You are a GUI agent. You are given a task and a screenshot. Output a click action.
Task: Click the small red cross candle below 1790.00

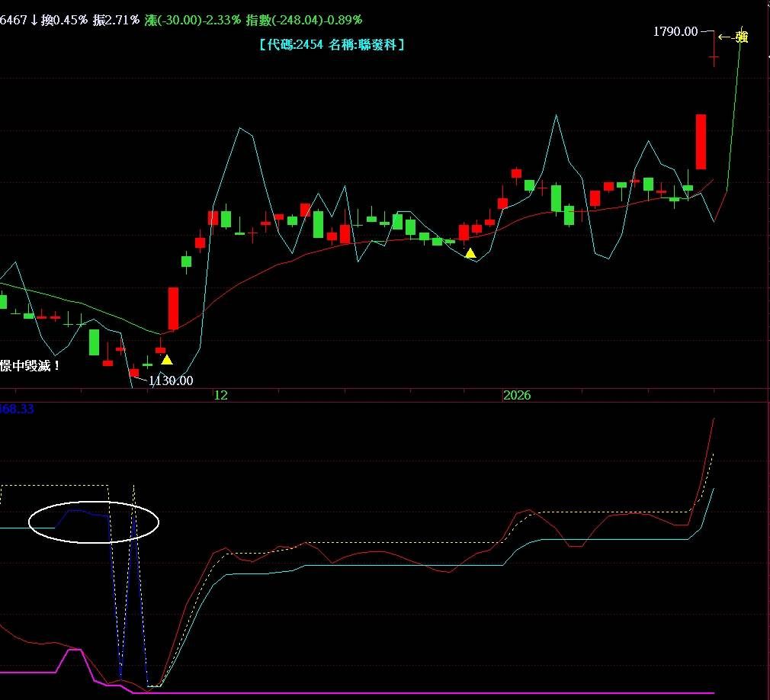(x=714, y=56)
